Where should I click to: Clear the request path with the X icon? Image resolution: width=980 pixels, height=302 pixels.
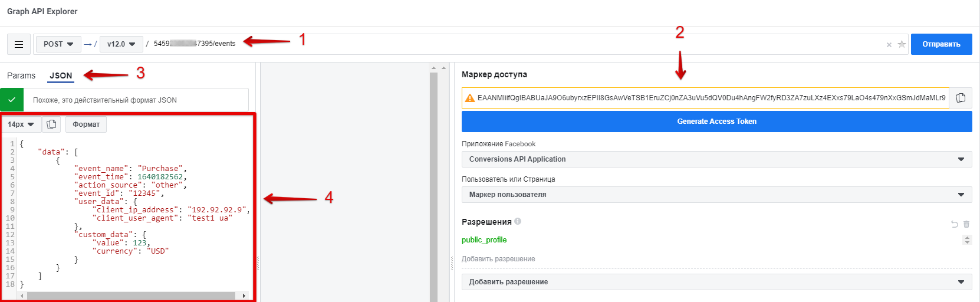[x=889, y=45]
